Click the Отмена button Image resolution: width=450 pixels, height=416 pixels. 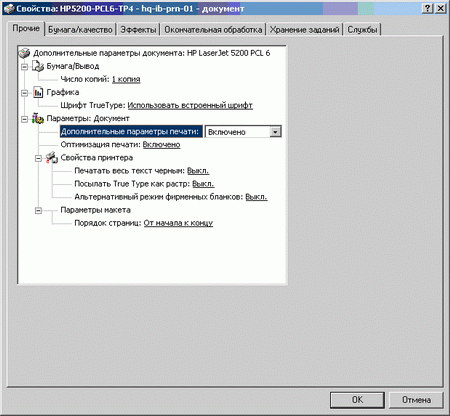click(x=416, y=400)
